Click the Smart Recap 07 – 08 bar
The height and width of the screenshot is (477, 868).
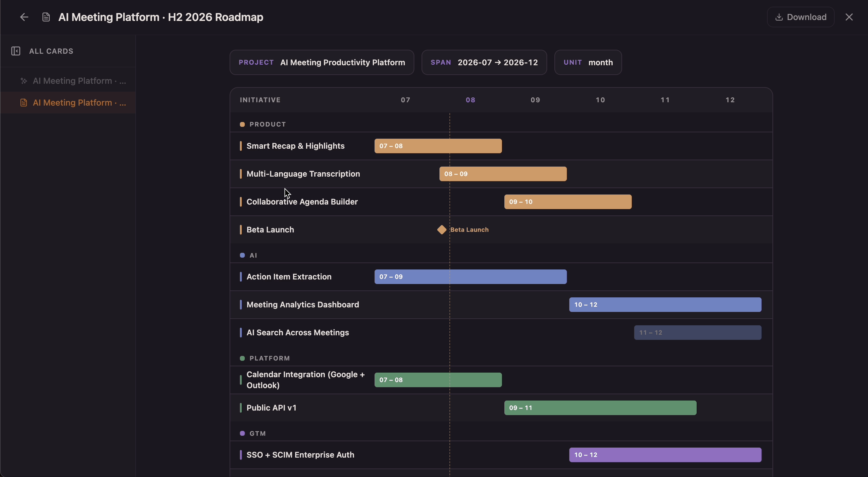(438, 146)
